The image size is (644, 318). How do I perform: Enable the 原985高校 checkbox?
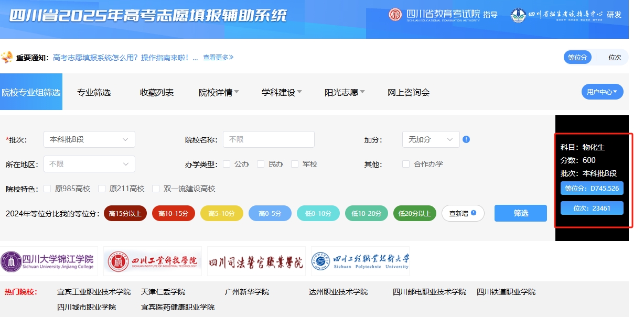47,189
